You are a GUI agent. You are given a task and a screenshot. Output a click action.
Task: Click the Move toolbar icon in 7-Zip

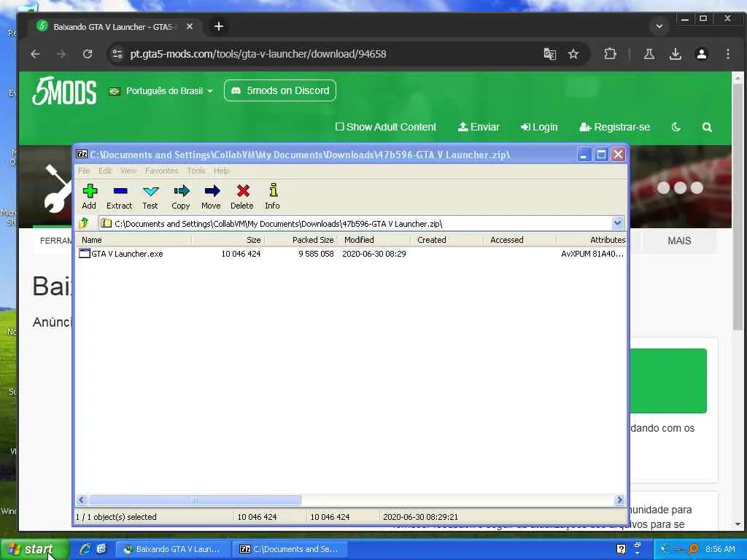coord(211,196)
